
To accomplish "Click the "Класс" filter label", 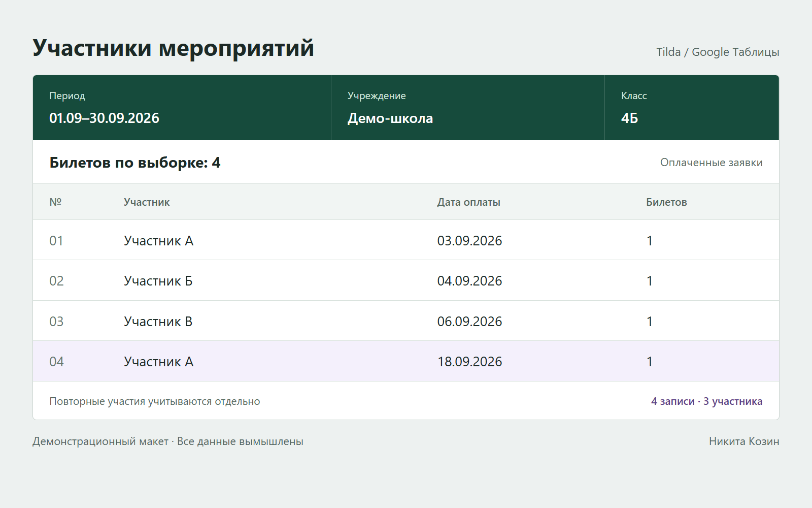I will (x=634, y=96).
